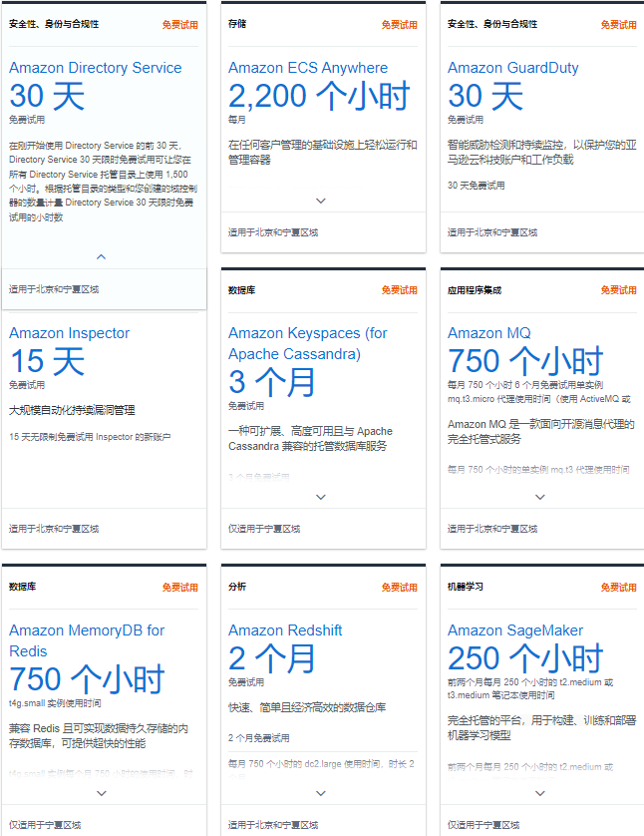Image resolution: width=644 pixels, height=836 pixels.
Task: Click 免费试用 tag on Keyspaces card
Action: pyautogui.click(x=400, y=290)
